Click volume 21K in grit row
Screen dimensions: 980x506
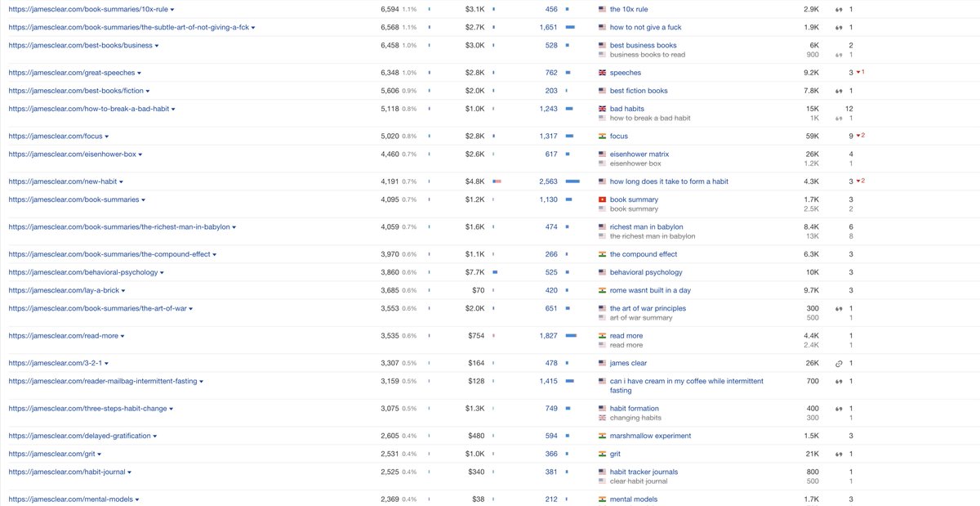tap(811, 455)
